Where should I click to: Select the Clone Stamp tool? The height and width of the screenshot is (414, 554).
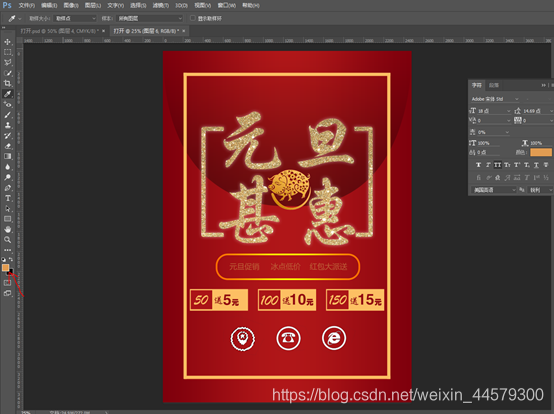tap(7, 125)
